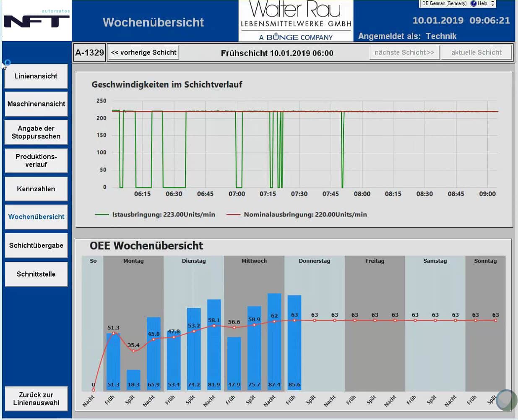Click the nächste Schicht button

click(x=404, y=52)
